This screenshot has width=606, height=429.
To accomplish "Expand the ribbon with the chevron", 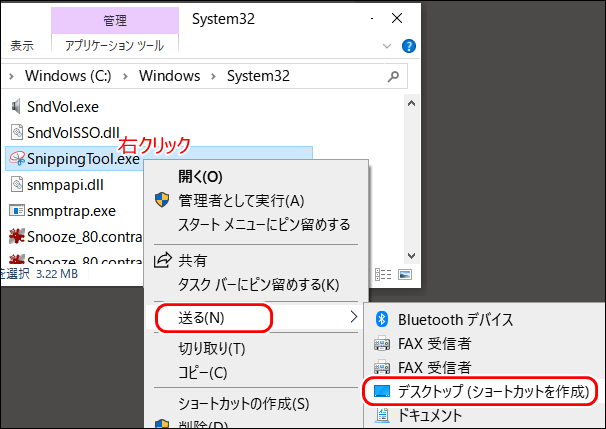I will 386,46.
